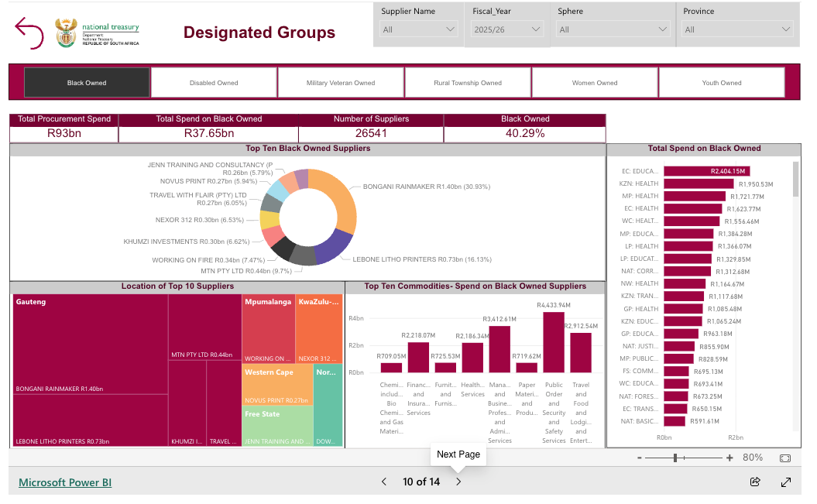Click the National Treasury logo

(x=98, y=33)
